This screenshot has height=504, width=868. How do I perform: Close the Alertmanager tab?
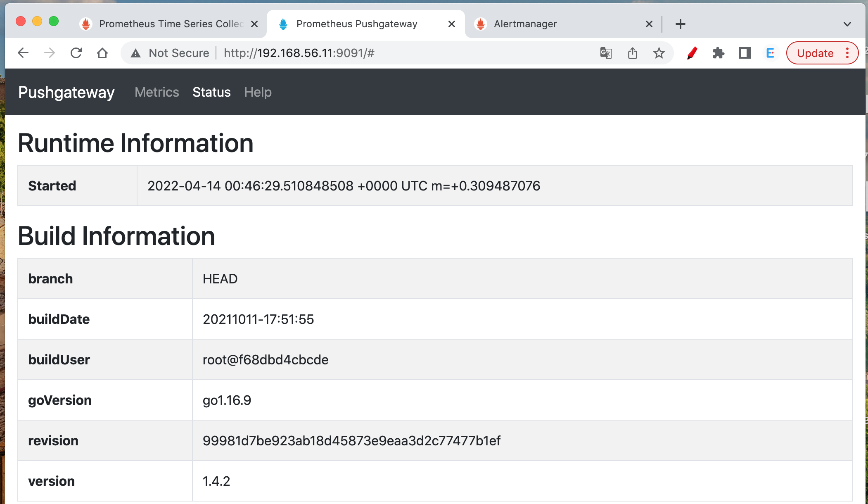649,24
